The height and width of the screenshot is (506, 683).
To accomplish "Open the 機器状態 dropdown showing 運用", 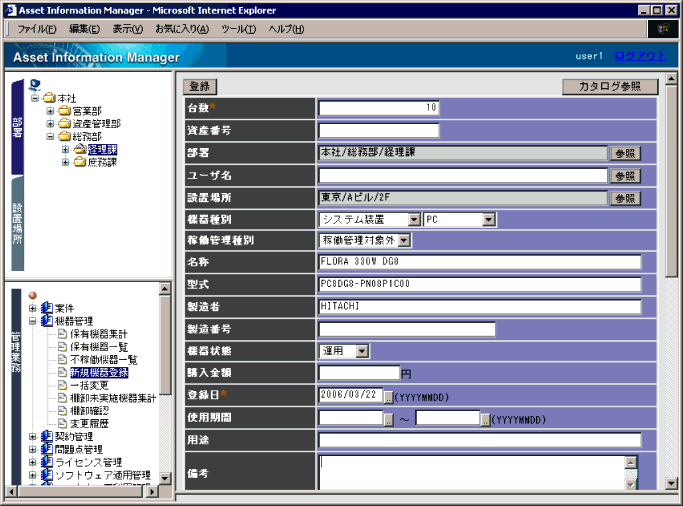I will [361, 351].
